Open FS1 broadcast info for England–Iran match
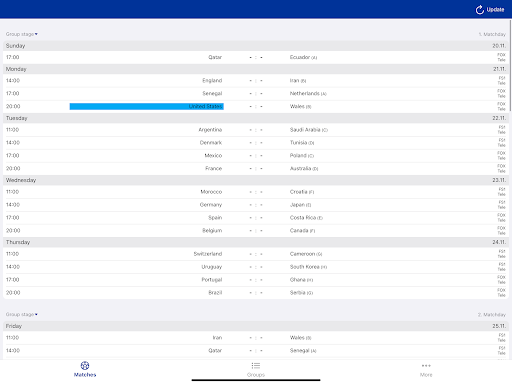 coord(502,80)
